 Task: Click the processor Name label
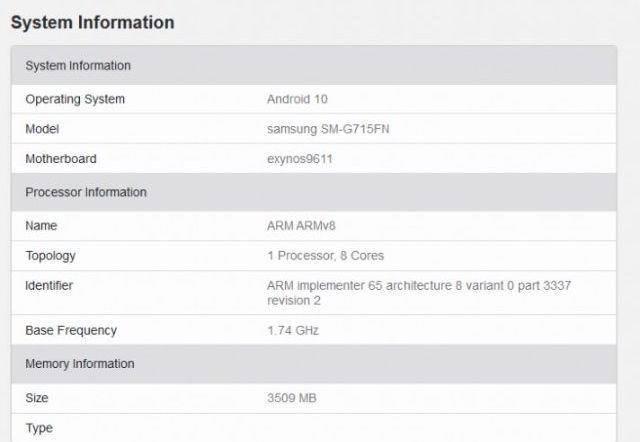(x=41, y=226)
